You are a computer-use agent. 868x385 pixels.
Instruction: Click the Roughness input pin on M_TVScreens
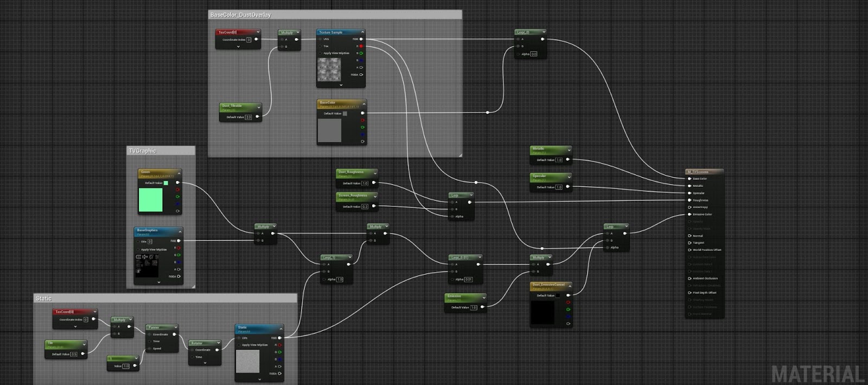[x=690, y=200]
